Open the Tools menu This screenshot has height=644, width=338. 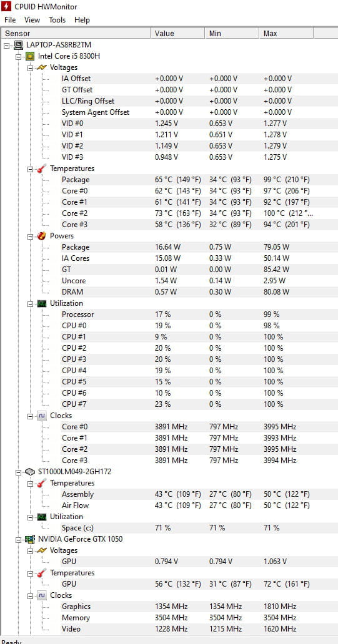(57, 20)
